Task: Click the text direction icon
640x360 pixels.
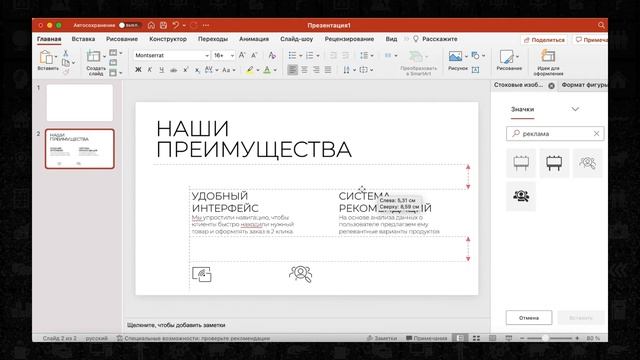Action: coord(348,70)
